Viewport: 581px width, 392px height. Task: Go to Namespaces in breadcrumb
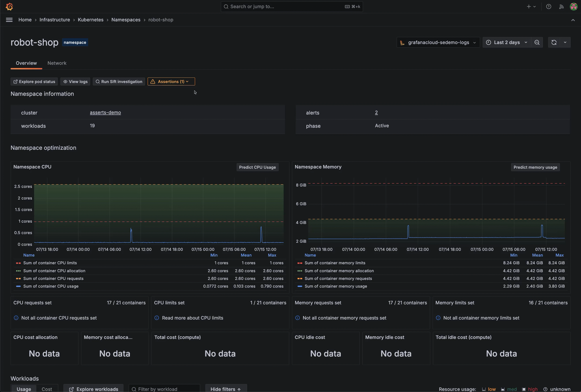(126, 20)
